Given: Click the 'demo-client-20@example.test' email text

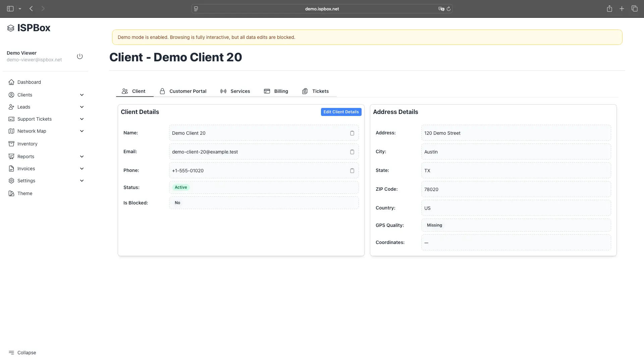Looking at the screenshot, I should click(205, 152).
